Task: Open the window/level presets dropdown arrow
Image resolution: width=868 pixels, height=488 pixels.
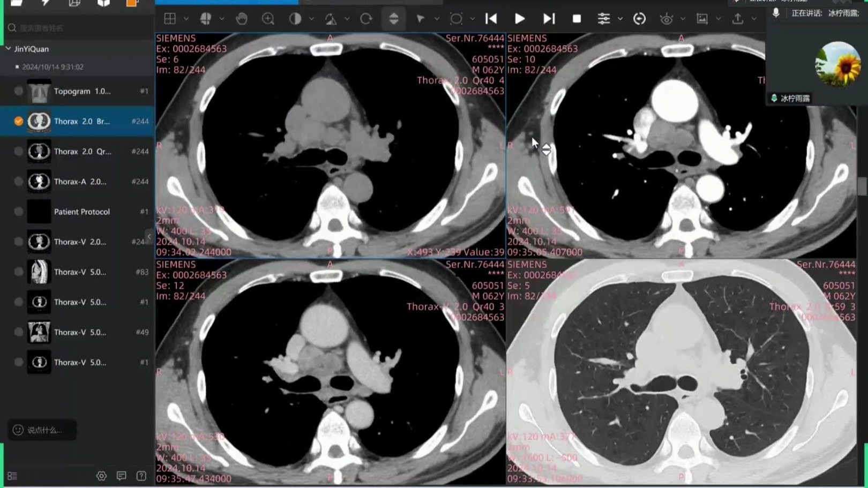Action: [311, 19]
